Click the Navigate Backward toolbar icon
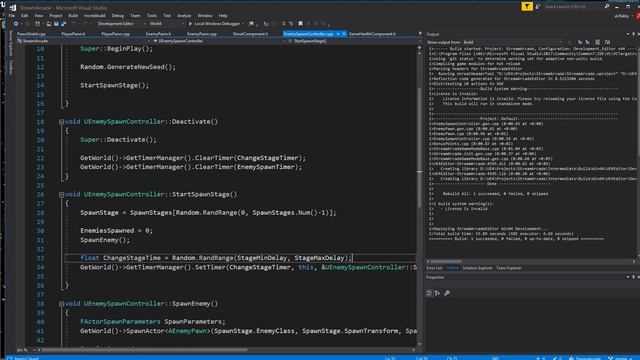The width and height of the screenshot is (640, 360). click(16, 24)
